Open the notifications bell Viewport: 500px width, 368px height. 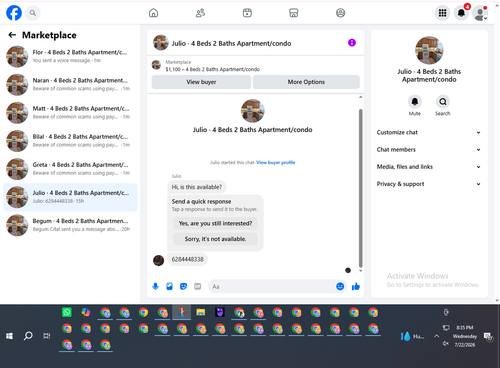462,13
